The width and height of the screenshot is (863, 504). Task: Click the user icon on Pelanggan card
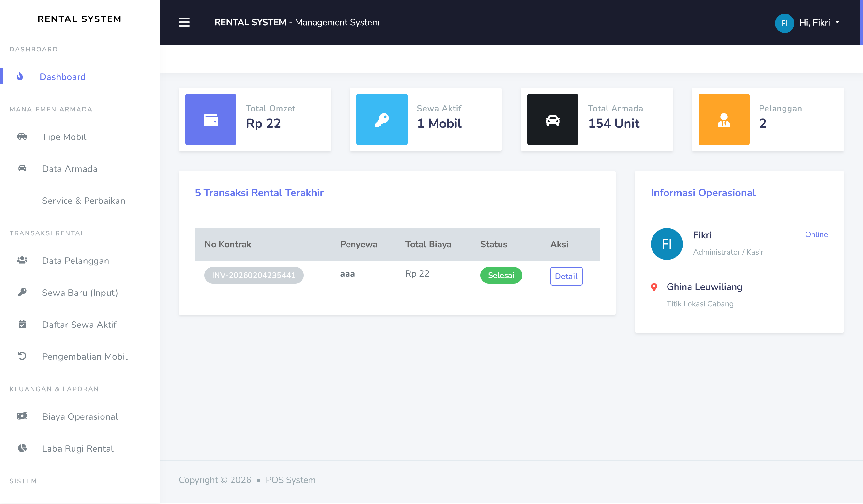(724, 120)
